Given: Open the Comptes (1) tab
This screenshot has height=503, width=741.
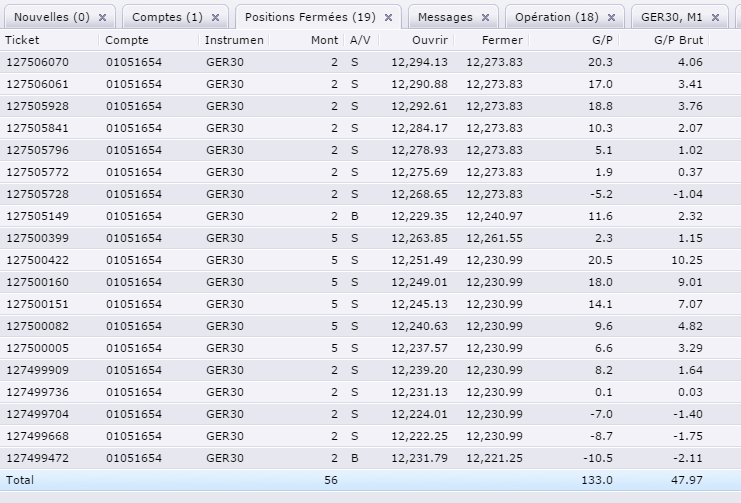Looking at the screenshot, I should (x=167, y=18).
